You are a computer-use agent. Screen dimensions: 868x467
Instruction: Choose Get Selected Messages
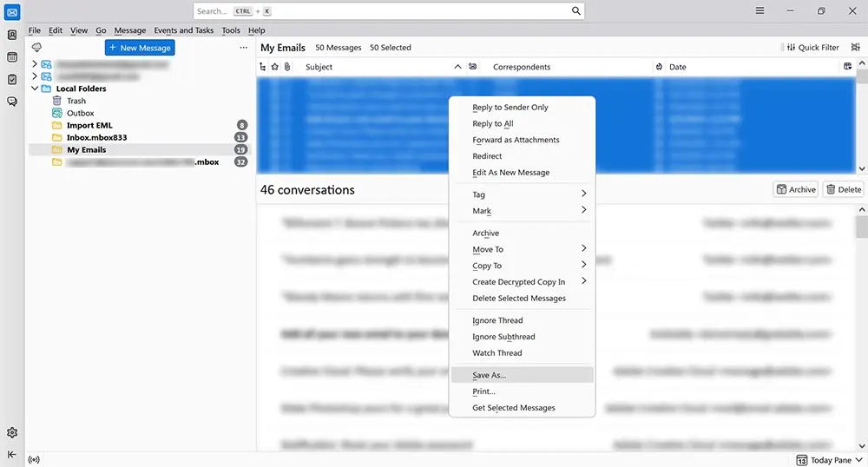(522, 408)
